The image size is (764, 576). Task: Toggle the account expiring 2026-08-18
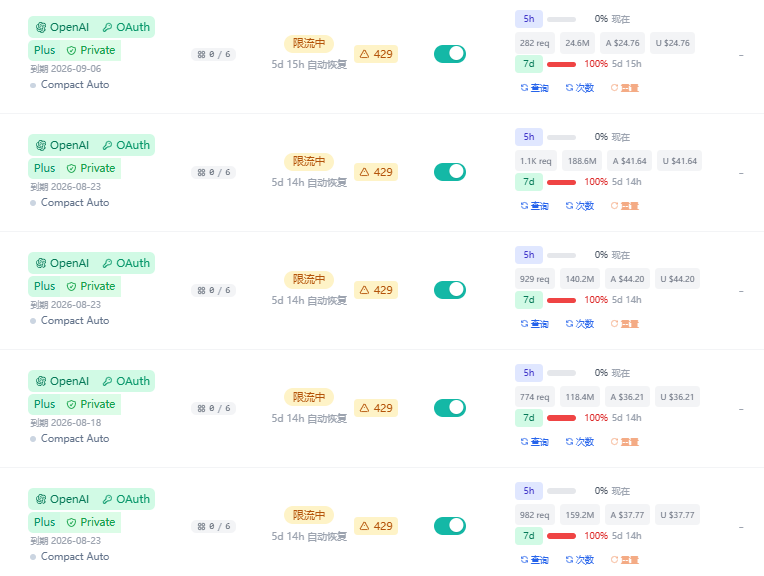tap(450, 408)
